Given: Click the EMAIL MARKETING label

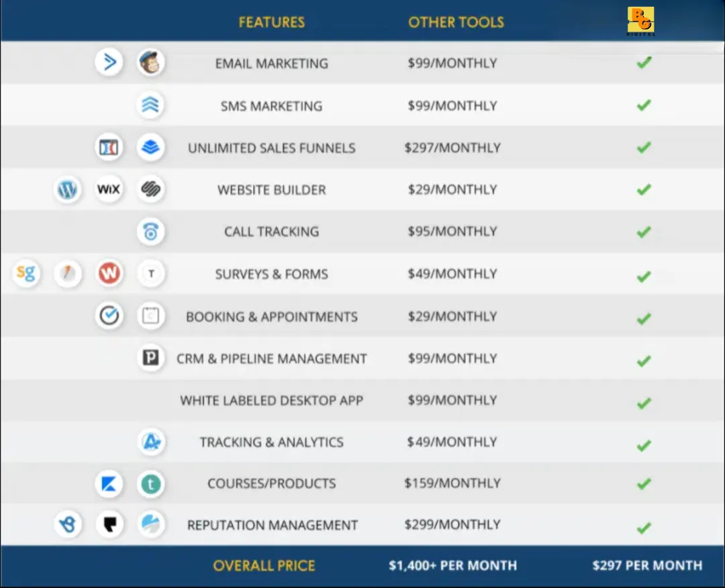Looking at the screenshot, I should coord(272,63).
